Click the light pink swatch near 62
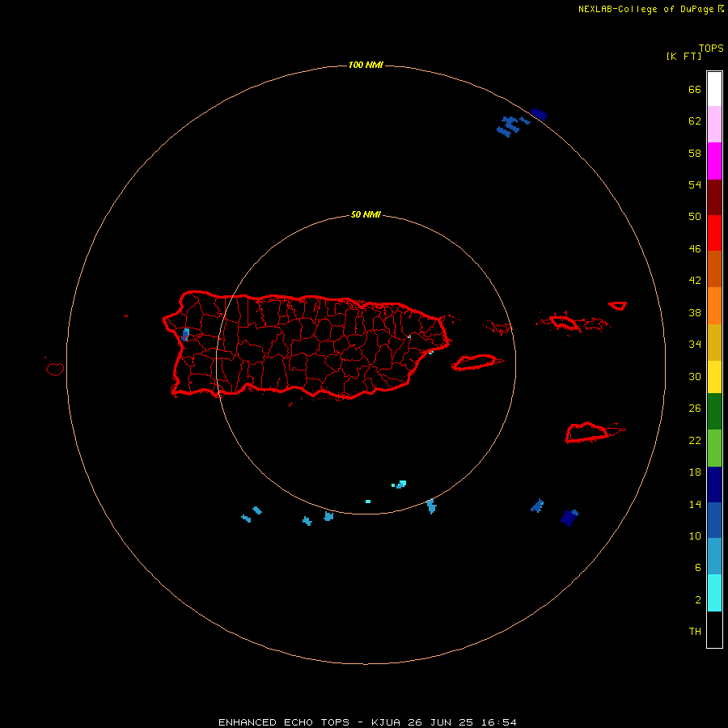This screenshot has width=728, height=728. click(714, 124)
